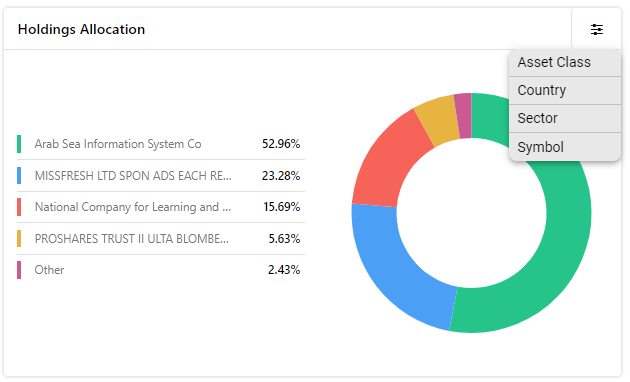Select Symbol in the grouping menu
The image size is (630, 382).
coord(565,147)
